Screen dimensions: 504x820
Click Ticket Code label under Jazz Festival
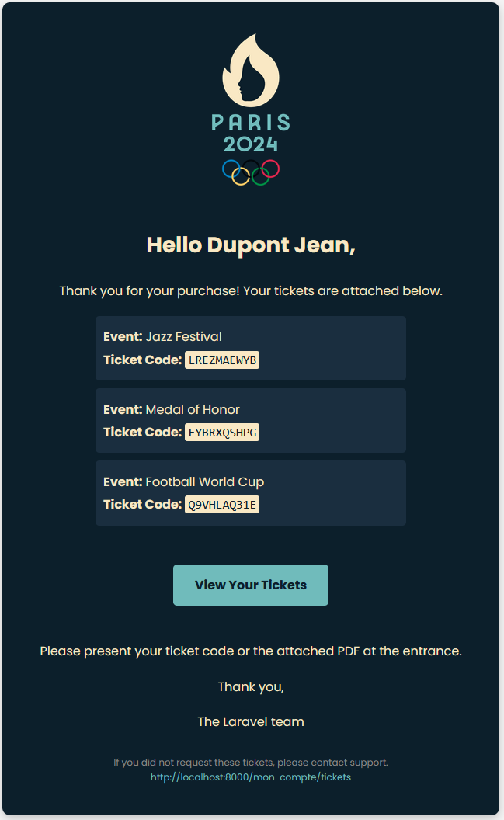pos(142,360)
